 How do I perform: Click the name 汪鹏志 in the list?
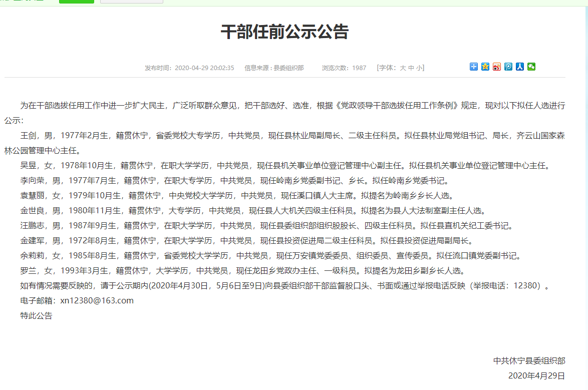[x=32, y=225]
